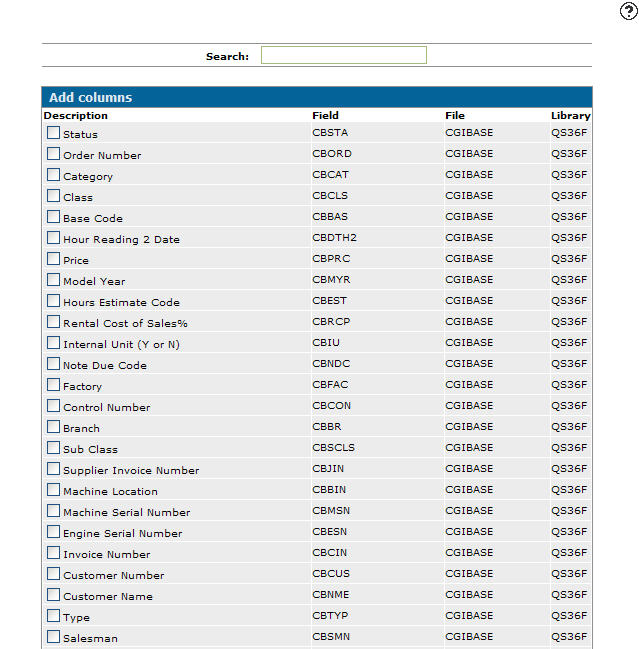This screenshot has height=649, width=639.
Task: Enable the Control Number checkbox
Action: (53, 406)
